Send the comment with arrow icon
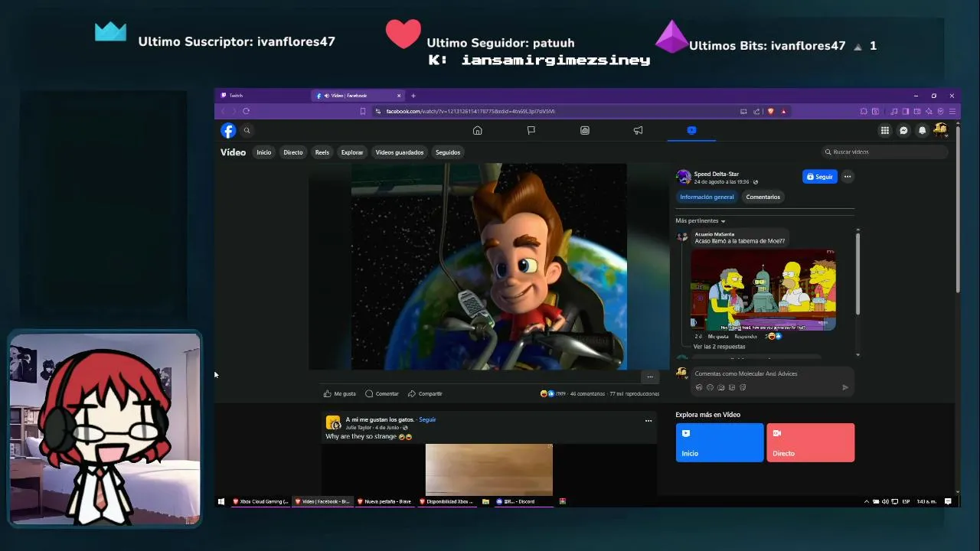Viewport: 980px width, 551px height. (845, 387)
